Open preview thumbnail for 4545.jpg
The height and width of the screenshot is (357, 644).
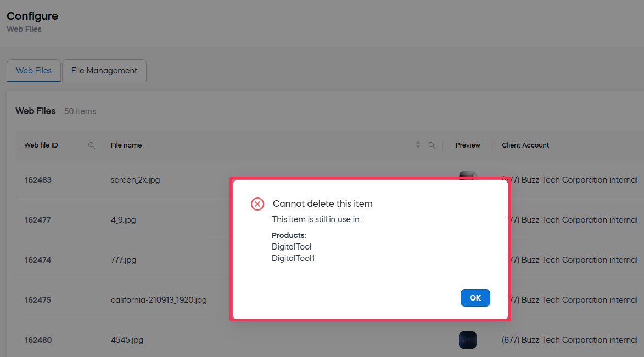point(467,340)
